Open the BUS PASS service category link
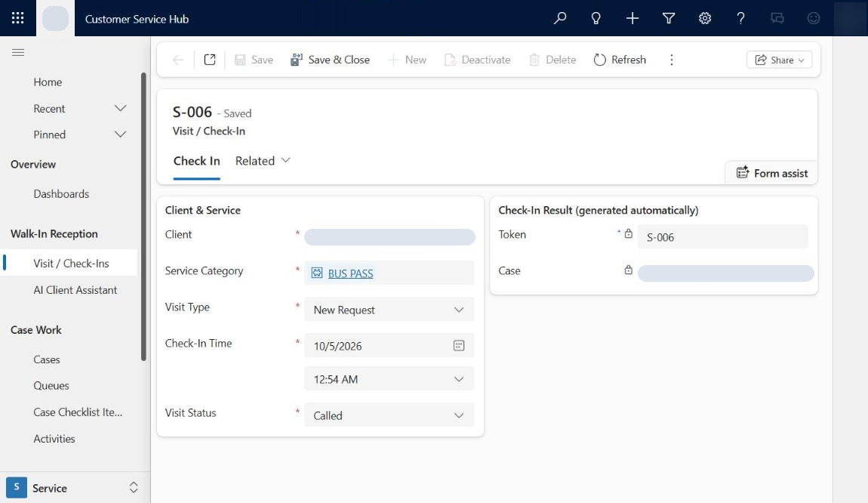This screenshot has width=868, height=503. click(x=350, y=273)
